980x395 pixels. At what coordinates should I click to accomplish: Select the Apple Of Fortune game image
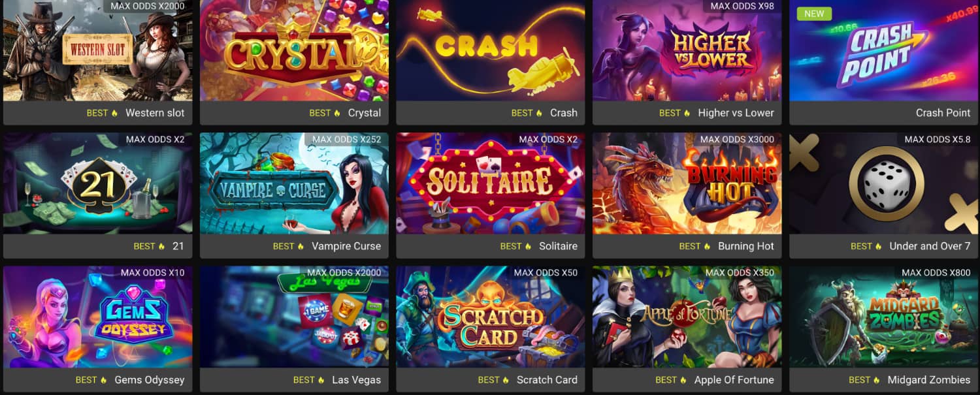[x=687, y=317]
